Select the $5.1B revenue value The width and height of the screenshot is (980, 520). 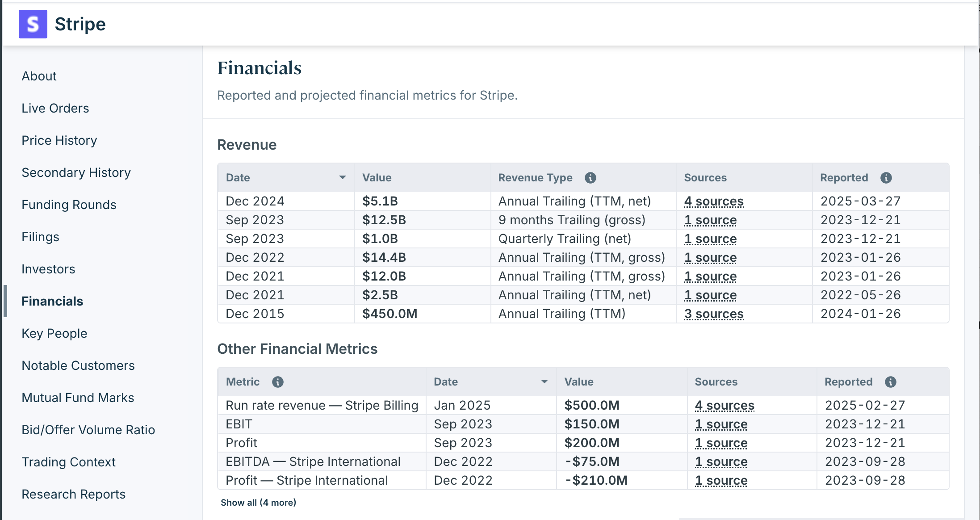tap(380, 201)
